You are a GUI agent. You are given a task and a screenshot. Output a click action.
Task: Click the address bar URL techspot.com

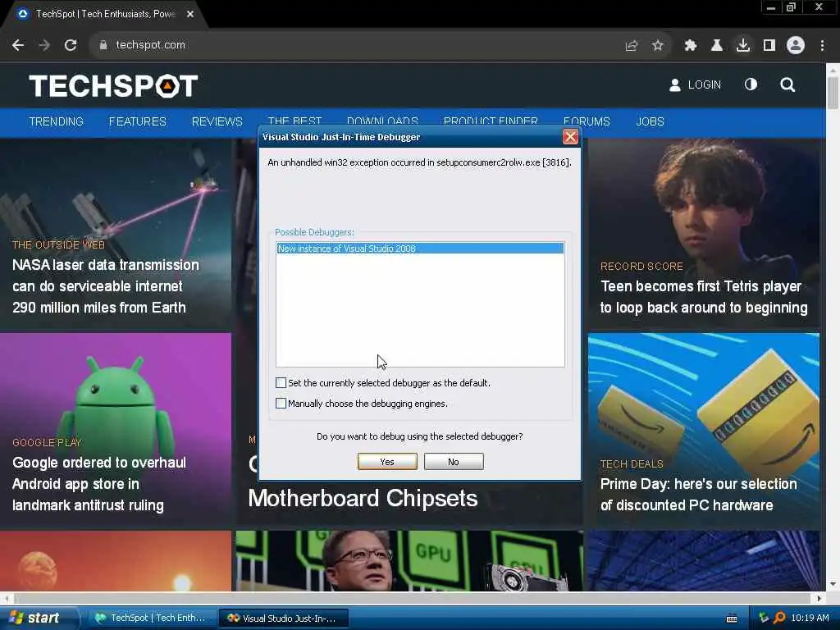pos(151,46)
